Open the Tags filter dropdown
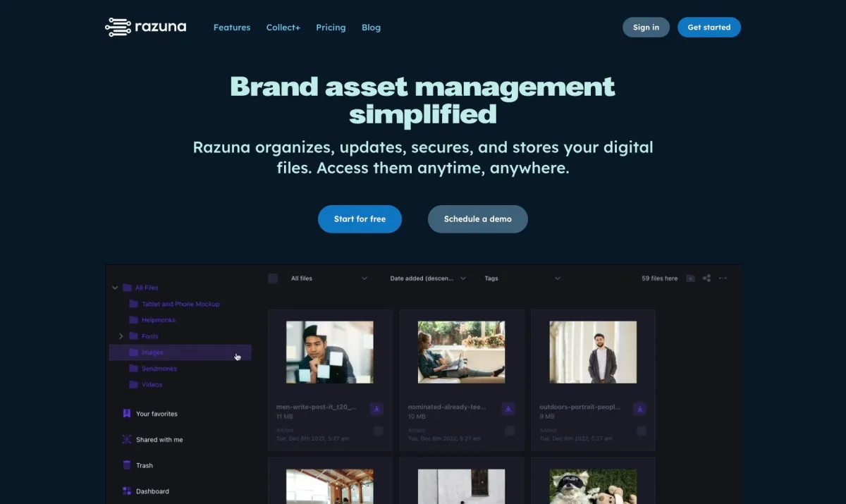 pyautogui.click(x=522, y=278)
